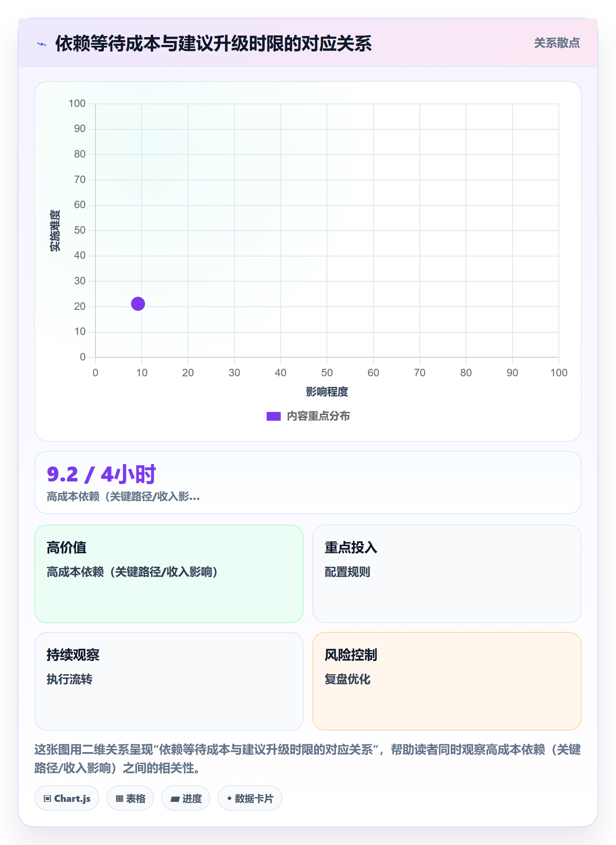This screenshot has width=616, height=845.
Task: Click the description paragraph starting 这张图用二维关系
Action: [x=308, y=759]
